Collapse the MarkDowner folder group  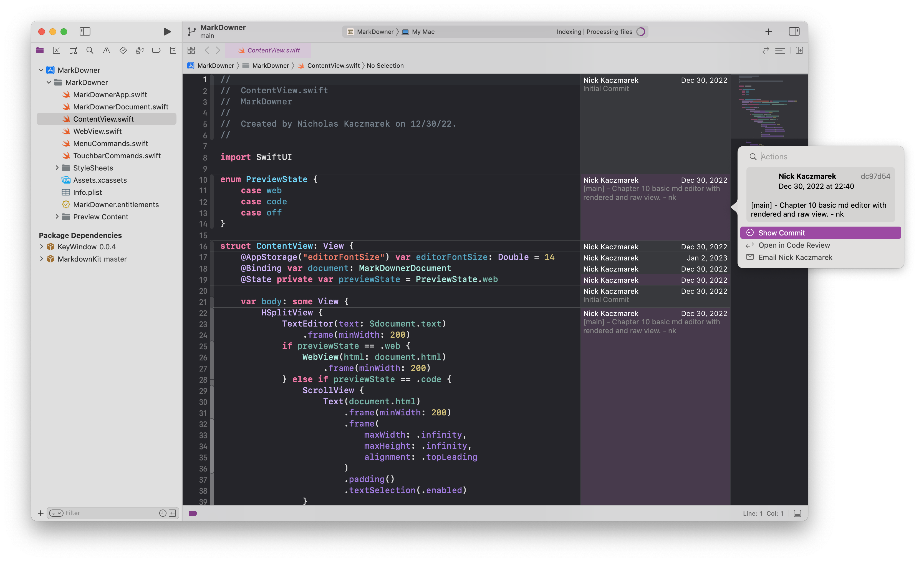point(49,82)
